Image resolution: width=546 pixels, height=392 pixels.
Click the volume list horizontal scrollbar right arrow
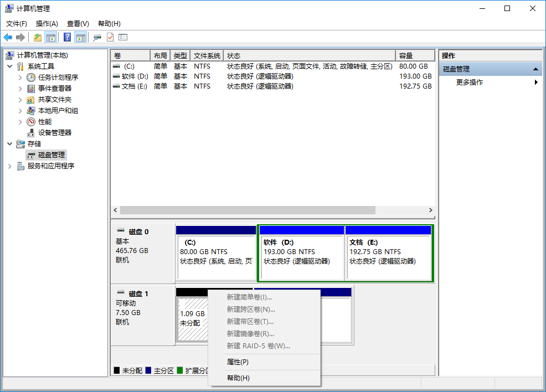click(431, 210)
